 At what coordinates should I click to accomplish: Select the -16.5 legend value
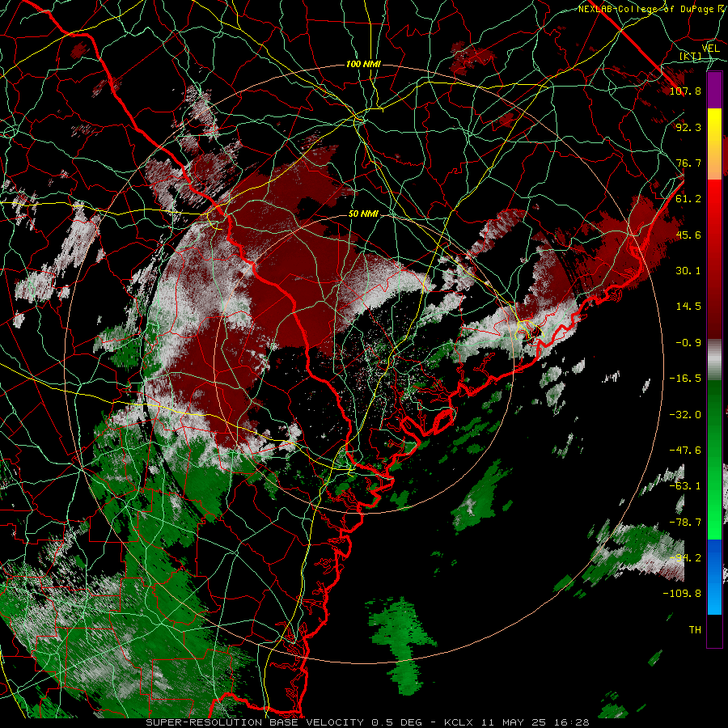coord(685,379)
